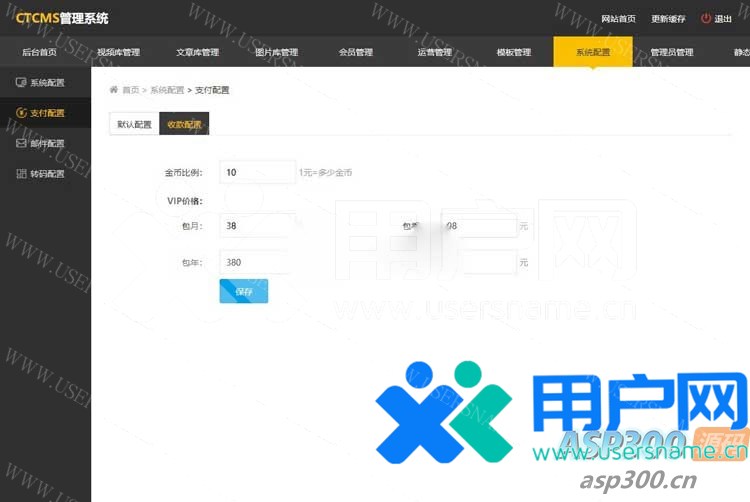750x502 pixels.
Task: Open 后台首页 in the top navigation
Action: (x=39, y=52)
